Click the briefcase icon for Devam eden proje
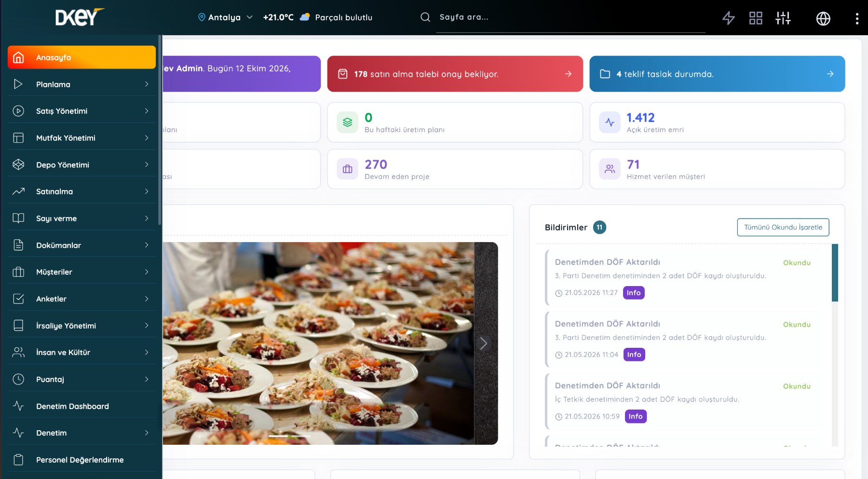Viewport: 868px width, 479px height. coord(347,169)
